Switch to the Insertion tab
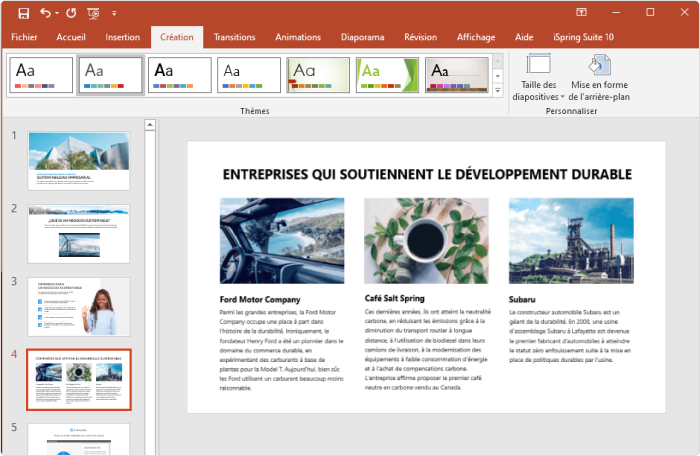Screen dimensions: 700x456 pyautogui.click(x=123, y=37)
